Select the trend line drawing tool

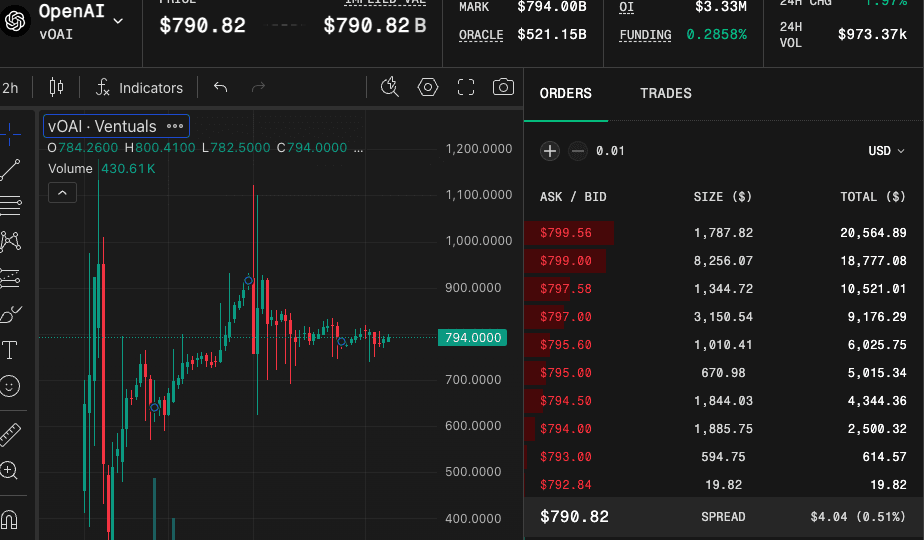(10, 170)
